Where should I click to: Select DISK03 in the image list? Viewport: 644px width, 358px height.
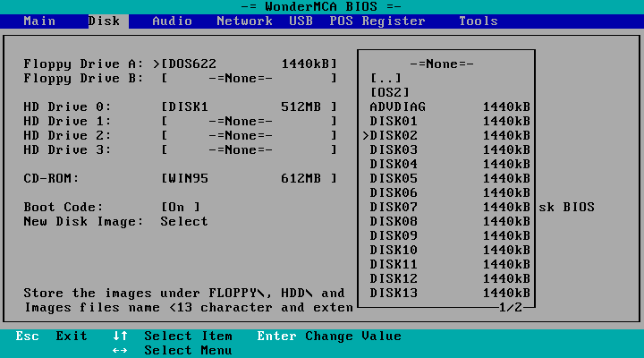[x=450, y=149]
